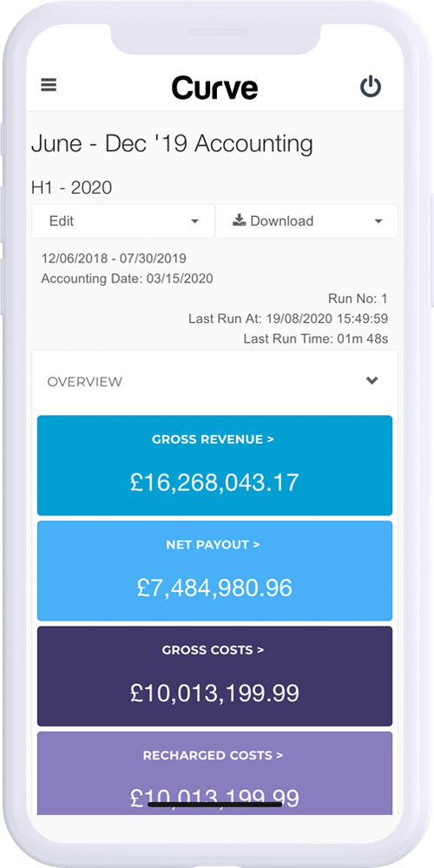Open Net Payout details link
Image resolution: width=434 pixels, height=868 pixels.
coord(214,545)
